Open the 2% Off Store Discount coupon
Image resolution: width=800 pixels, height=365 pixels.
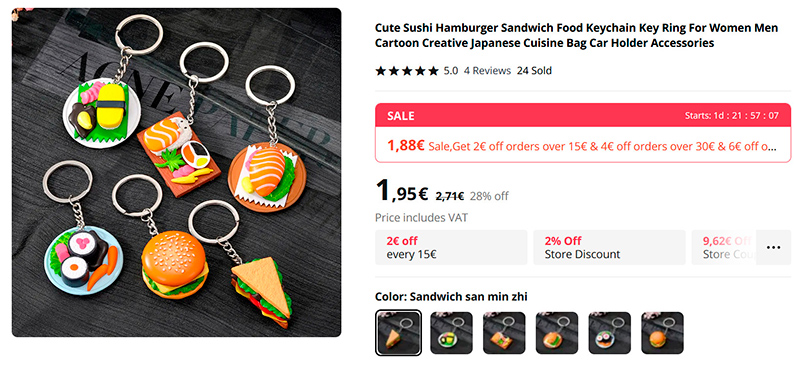point(609,248)
